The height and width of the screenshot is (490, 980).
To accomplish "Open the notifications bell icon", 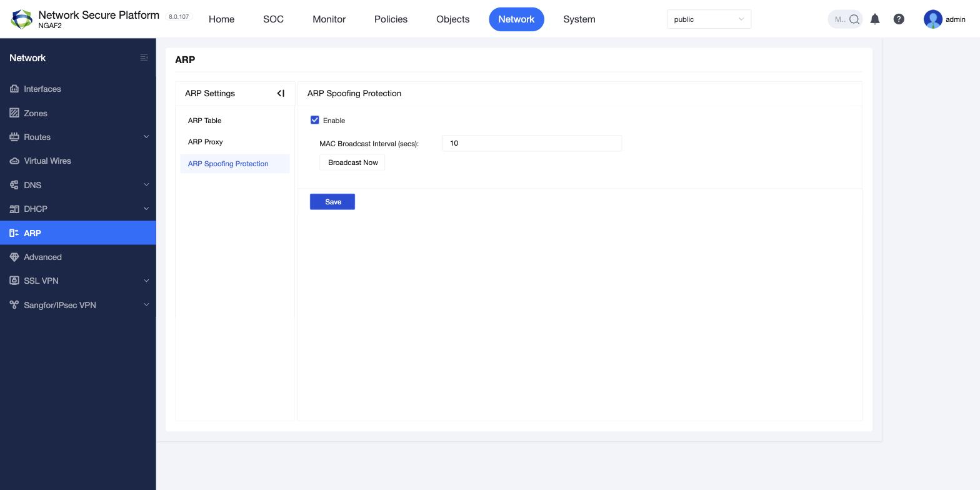I will coord(875,19).
